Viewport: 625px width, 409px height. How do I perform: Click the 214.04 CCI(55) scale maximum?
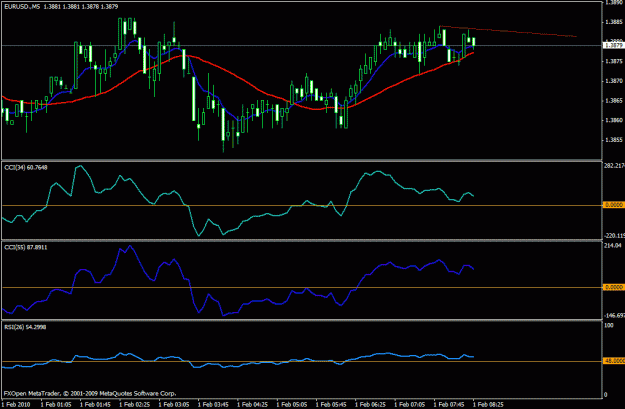(x=613, y=245)
